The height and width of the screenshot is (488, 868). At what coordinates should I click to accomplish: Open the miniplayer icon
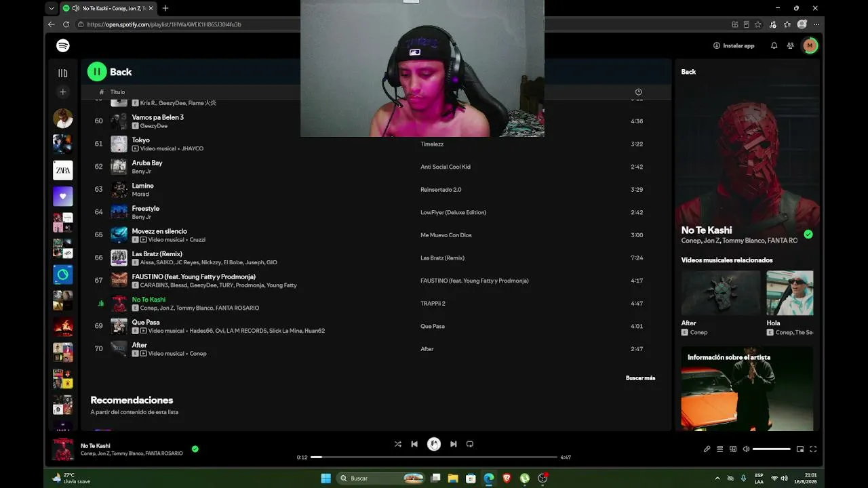(x=800, y=449)
